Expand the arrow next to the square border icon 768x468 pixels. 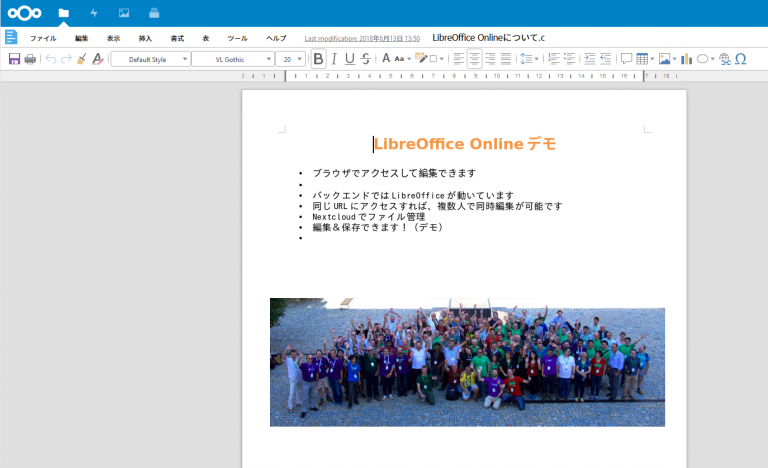pos(441,59)
